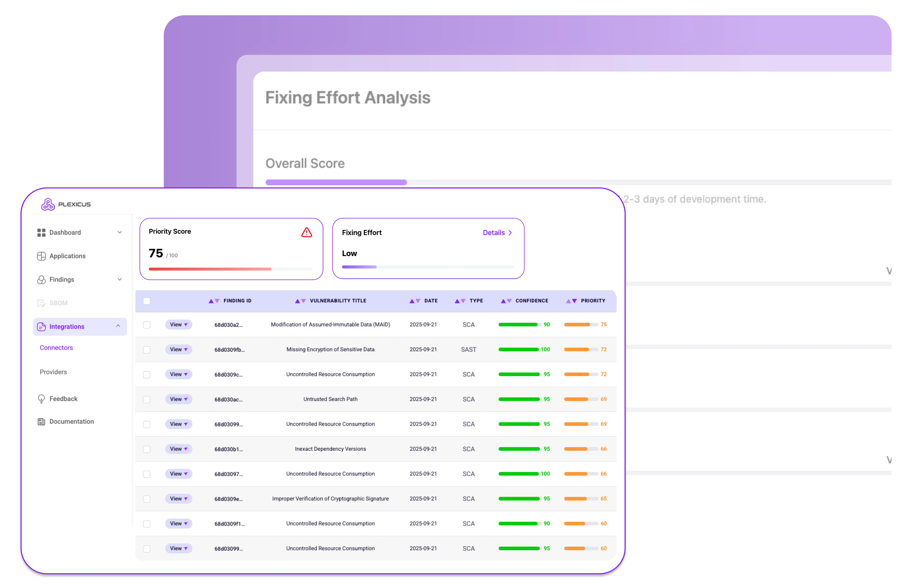
Task: Click the Applications sidebar icon
Action: coord(41,256)
